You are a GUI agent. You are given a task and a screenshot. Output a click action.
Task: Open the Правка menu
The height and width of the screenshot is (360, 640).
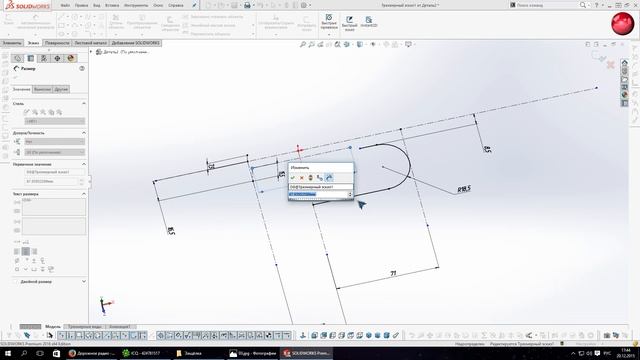(x=82, y=5)
